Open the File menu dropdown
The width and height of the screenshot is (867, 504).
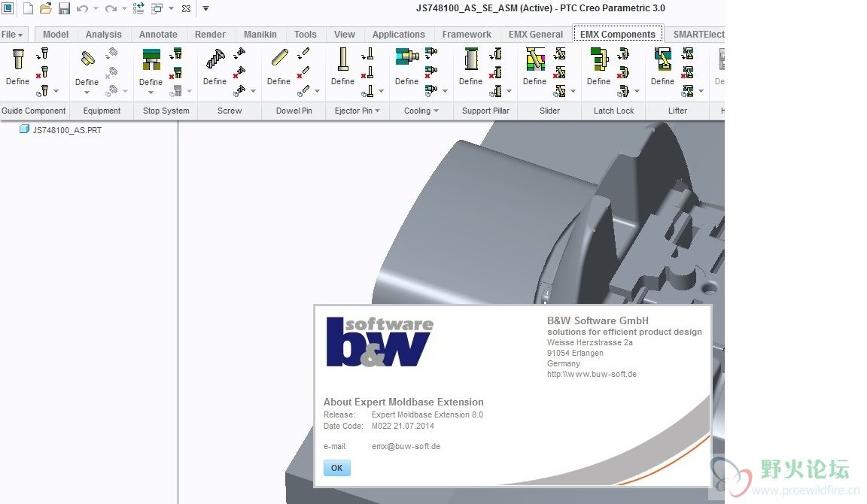point(12,35)
